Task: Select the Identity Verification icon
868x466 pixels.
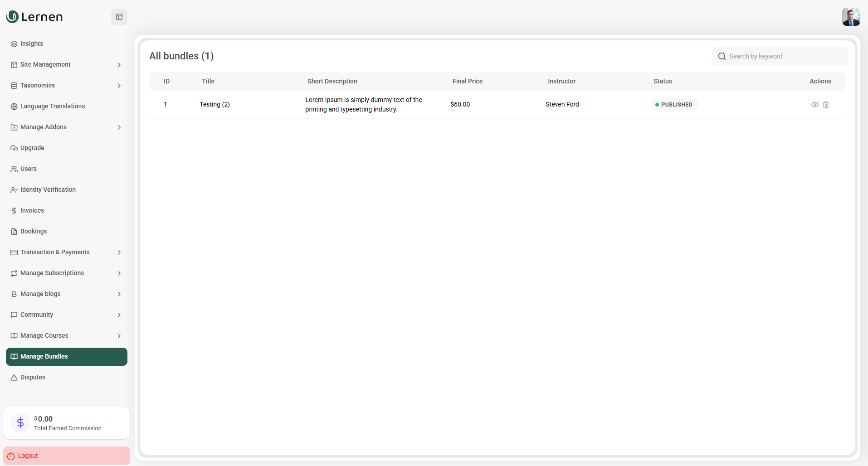Action: point(14,189)
